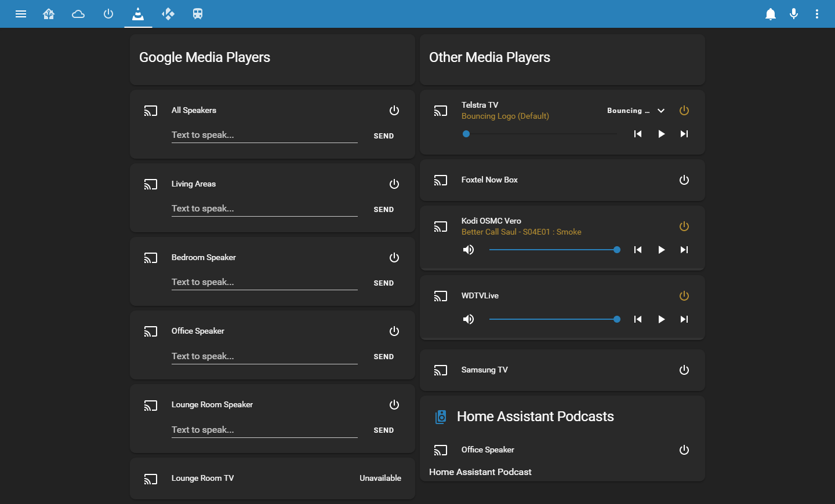Go to previous track on WDTVLive
The height and width of the screenshot is (504, 835).
click(x=638, y=319)
